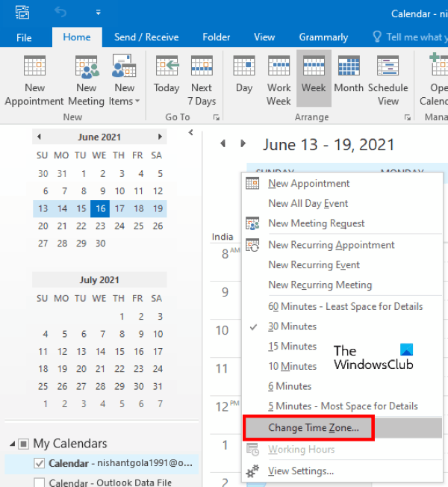Click the July 2021 month header
Image resolution: width=448 pixels, height=487 pixels.
click(99, 280)
